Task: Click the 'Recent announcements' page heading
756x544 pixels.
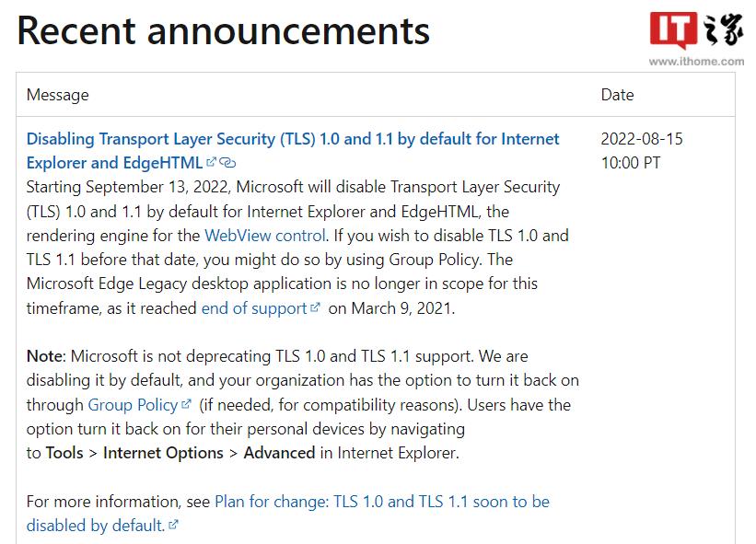Action: pos(223,30)
